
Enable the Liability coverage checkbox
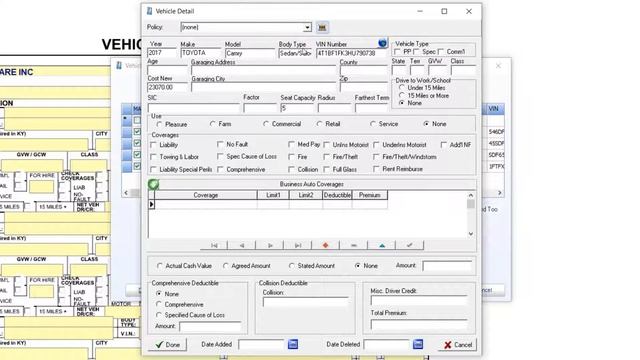pos(153,145)
